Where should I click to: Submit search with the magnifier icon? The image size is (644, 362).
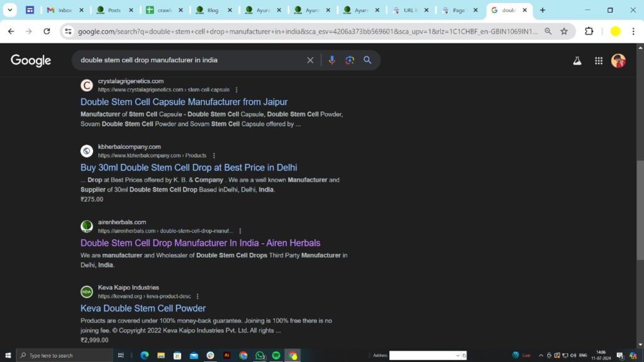click(x=367, y=60)
